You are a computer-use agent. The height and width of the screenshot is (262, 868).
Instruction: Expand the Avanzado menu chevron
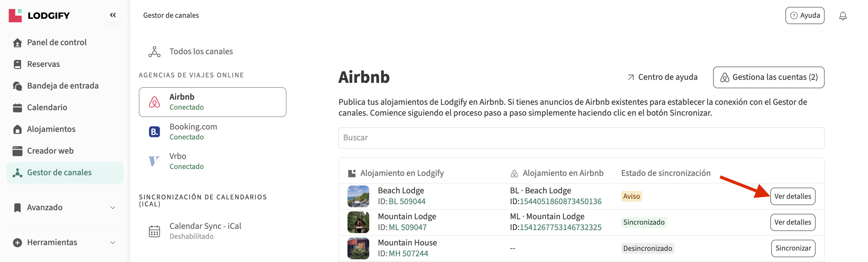coord(113,207)
